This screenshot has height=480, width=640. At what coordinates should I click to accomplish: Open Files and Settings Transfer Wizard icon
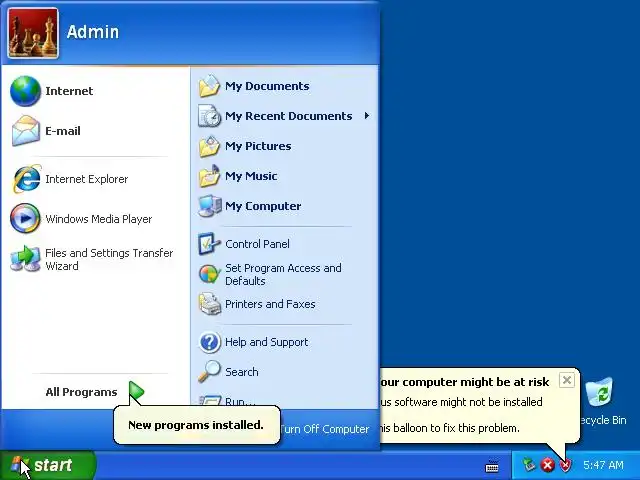pyautogui.click(x=25, y=259)
